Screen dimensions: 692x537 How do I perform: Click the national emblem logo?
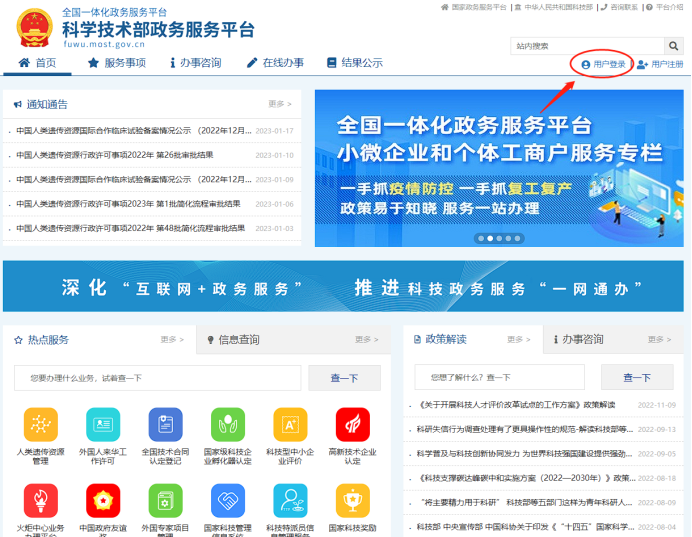34,28
